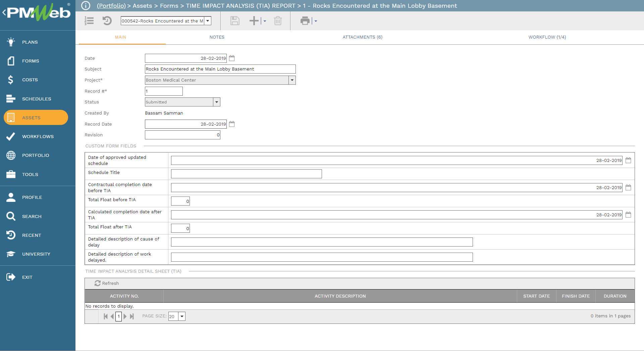Navigate to the Portfolio breadcrumb link
Image resolution: width=644 pixels, height=351 pixels.
[x=111, y=6]
